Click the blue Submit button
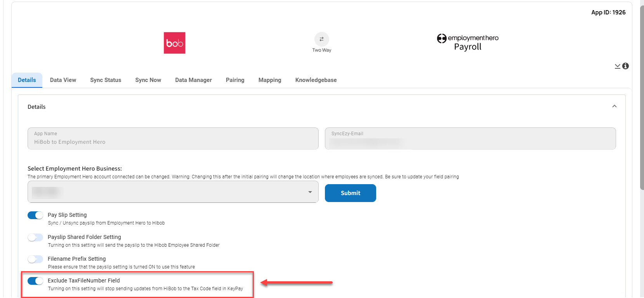This screenshot has height=298, width=644. 351,193
